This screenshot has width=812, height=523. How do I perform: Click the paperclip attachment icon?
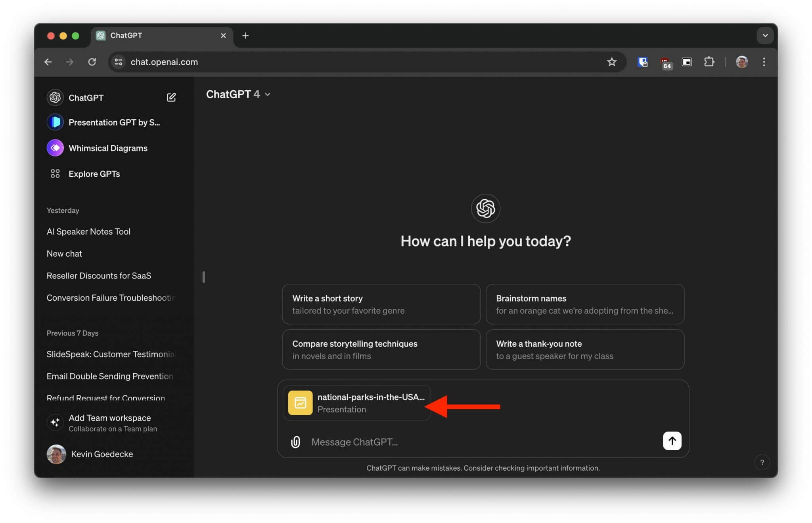coord(295,441)
